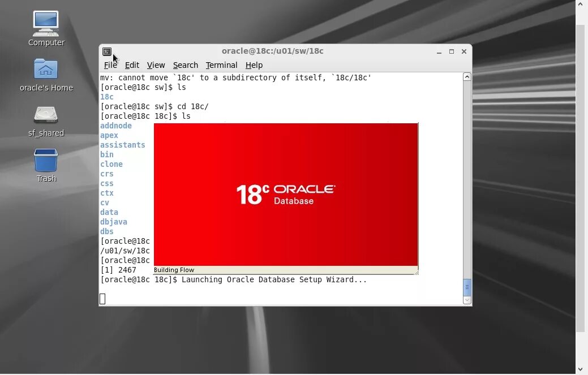Click 'Launching Oracle Database Setup Wizard...' text
This screenshot has height=375, width=588.
coord(274,280)
